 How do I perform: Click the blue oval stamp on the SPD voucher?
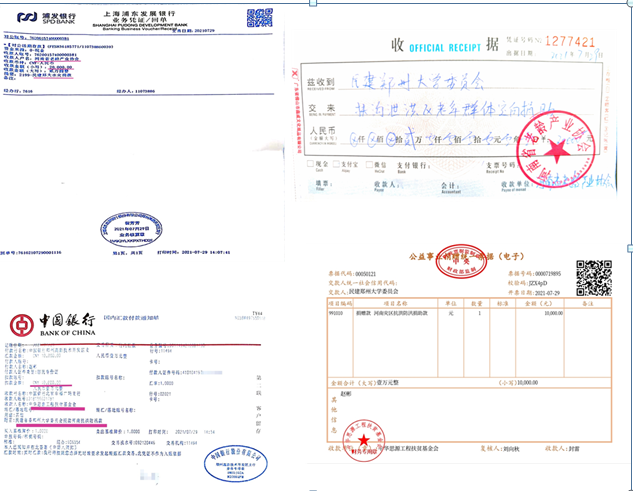pos(131,230)
